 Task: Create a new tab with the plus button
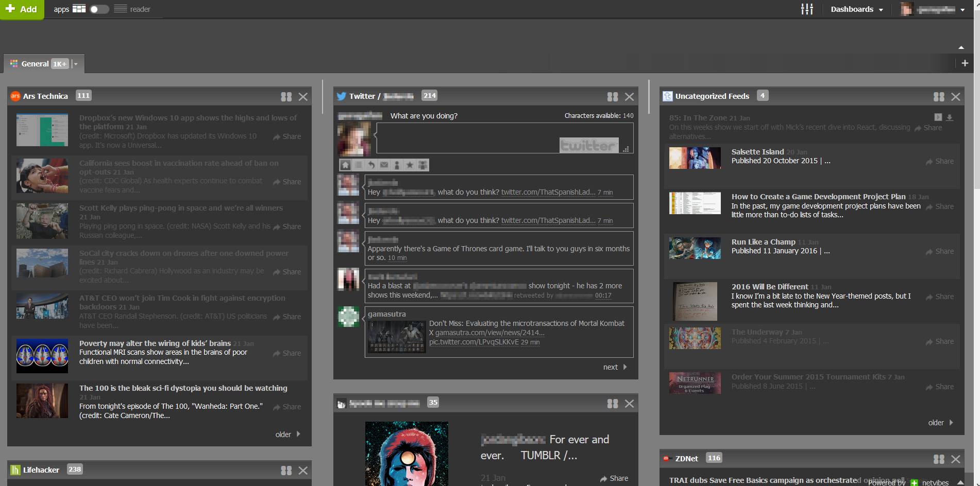coord(965,63)
